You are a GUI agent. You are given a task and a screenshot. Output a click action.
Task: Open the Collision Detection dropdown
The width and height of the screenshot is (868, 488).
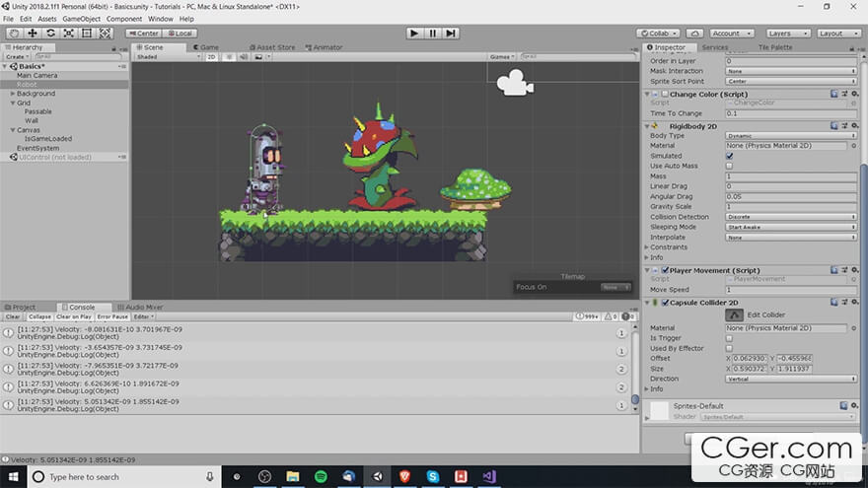coord(791,217)
